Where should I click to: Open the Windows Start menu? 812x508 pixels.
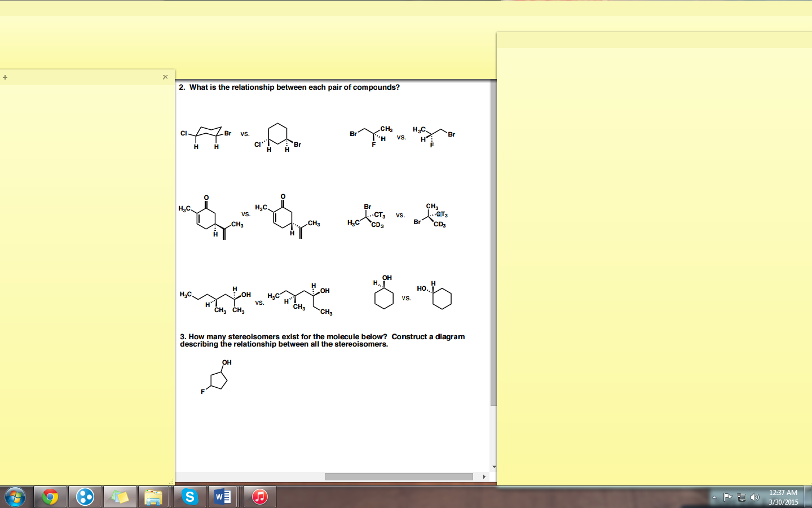pyautogui.click(x=15, y=497)
